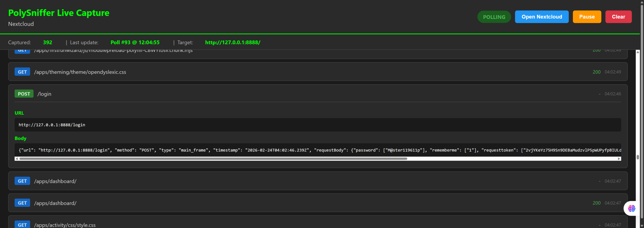Click the horizontal scrollbar under the request body

[201, 159]
